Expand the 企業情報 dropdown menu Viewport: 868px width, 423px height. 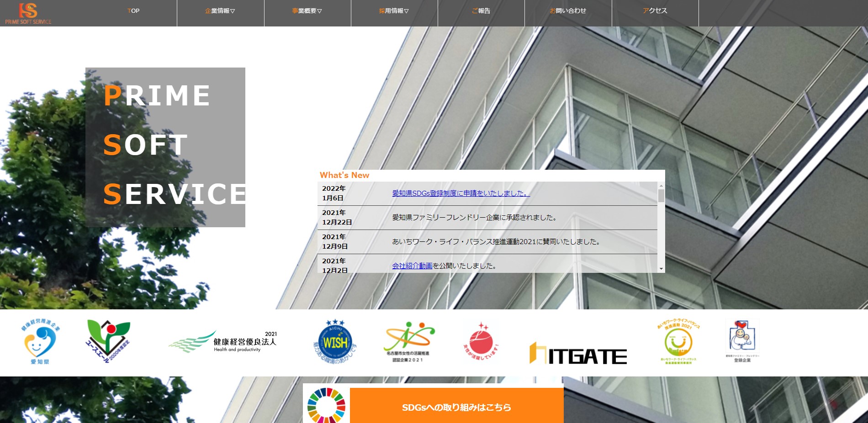coord(220,11)
